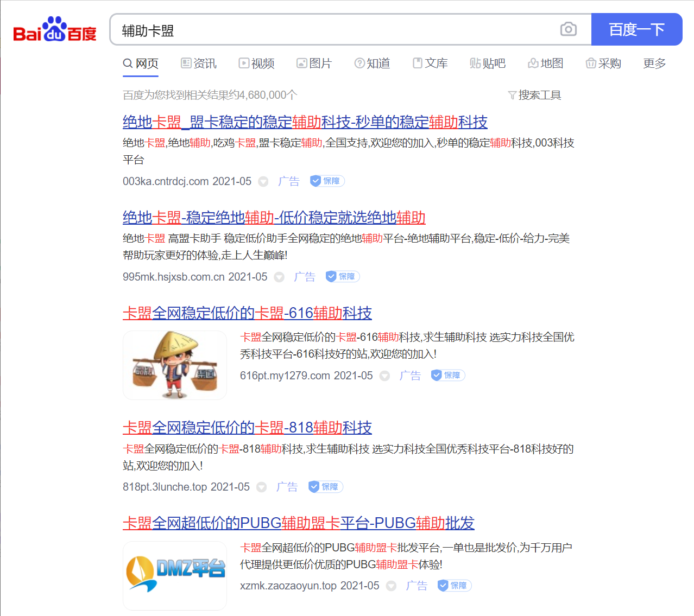Expand the 更多 dropdown for more categories

[x=654, y=63]
